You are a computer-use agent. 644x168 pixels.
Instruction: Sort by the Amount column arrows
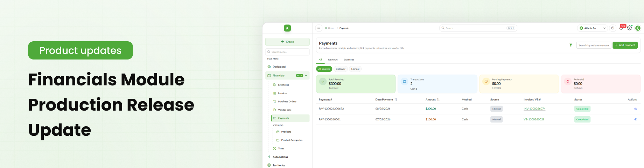click(438, 99)
